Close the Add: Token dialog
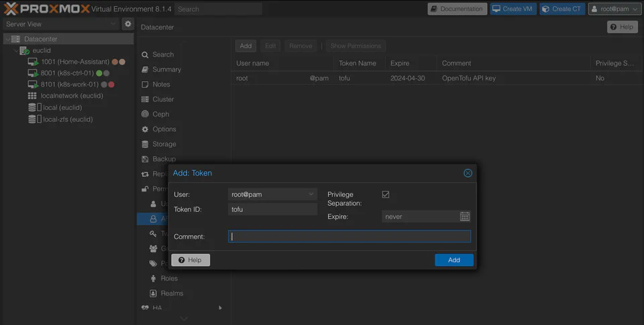Screen dimensions: 644x325 468,173
